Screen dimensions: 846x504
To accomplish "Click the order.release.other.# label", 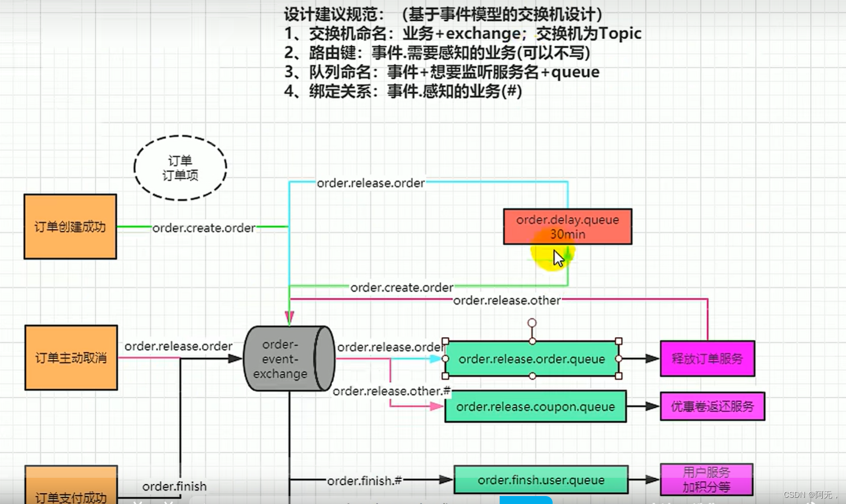I will (391, 391).
